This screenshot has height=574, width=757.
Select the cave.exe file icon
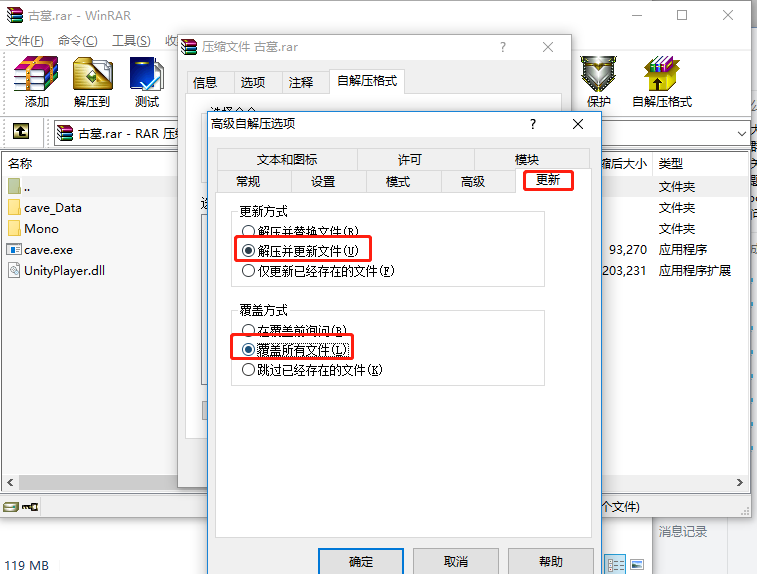point(14,250)
